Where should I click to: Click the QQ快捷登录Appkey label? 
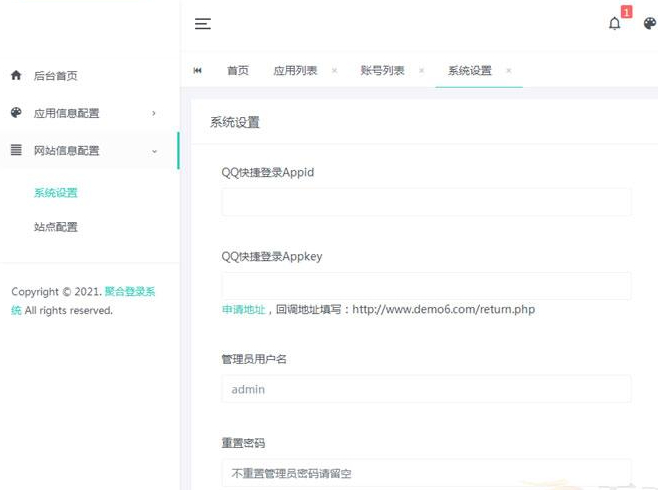pyautogui.click(x=272, y=256)
